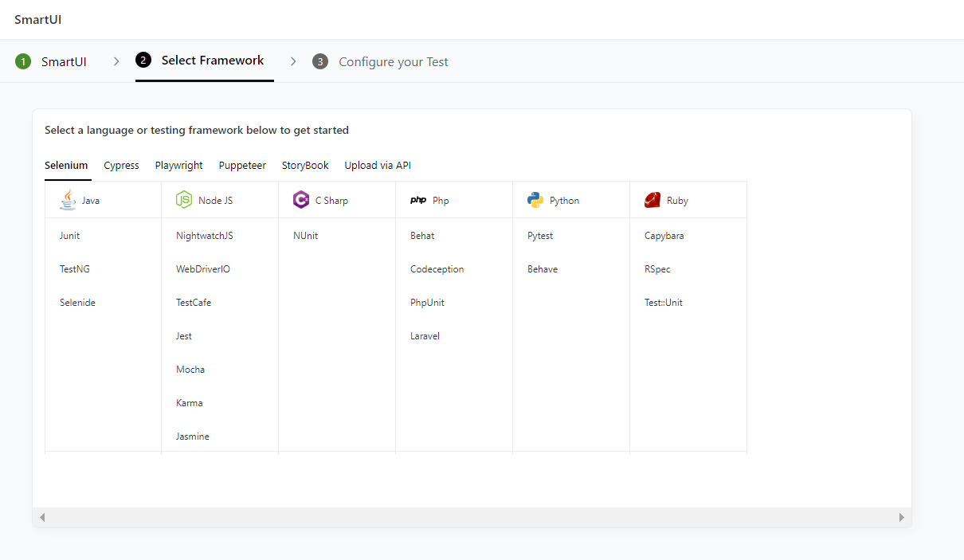Click the Node JS hexagon icon

[184, 200]
